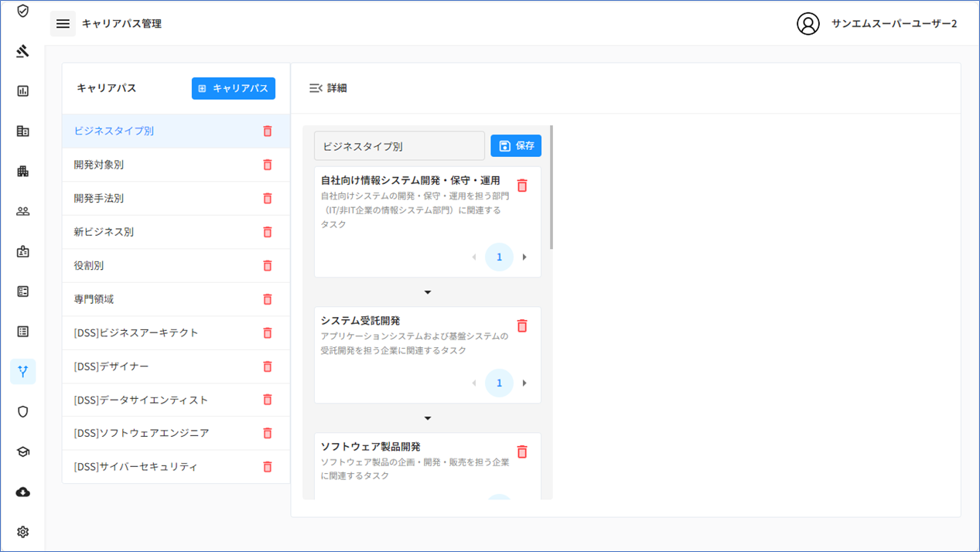Open the gavel icon in sidebar
The image size is (980, 552).
click(x=22, y=52)
